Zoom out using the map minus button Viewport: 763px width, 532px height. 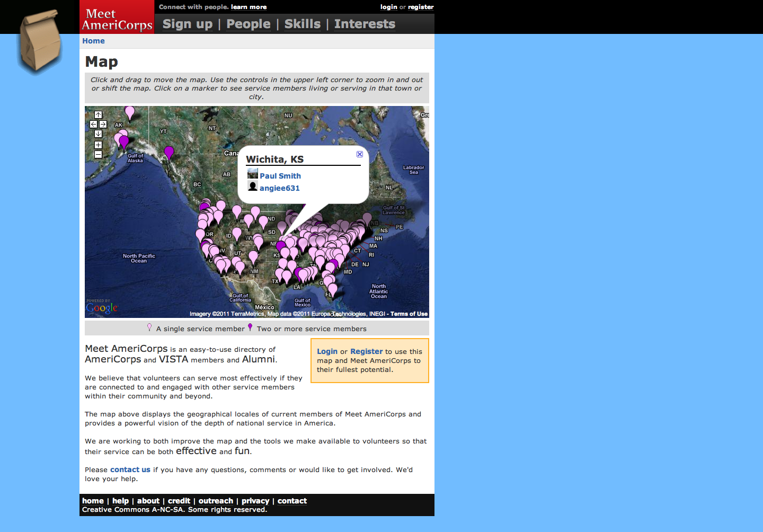pos(98,154)
